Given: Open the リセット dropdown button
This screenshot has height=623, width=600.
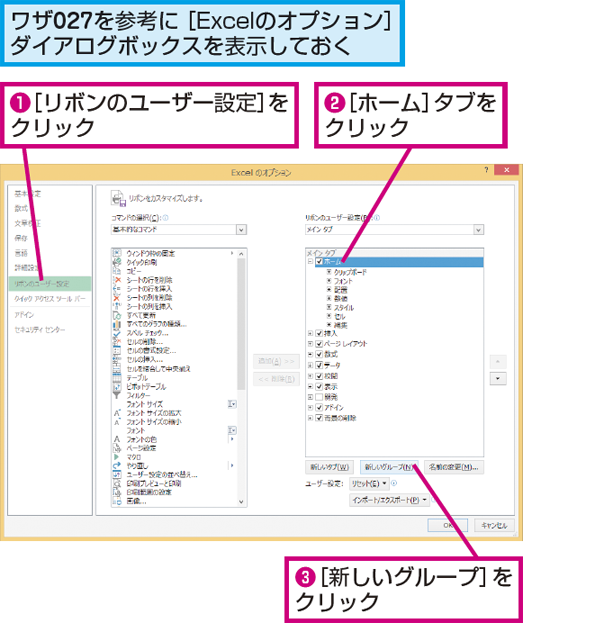Looking at the screenshot, I should pos(369,484).
